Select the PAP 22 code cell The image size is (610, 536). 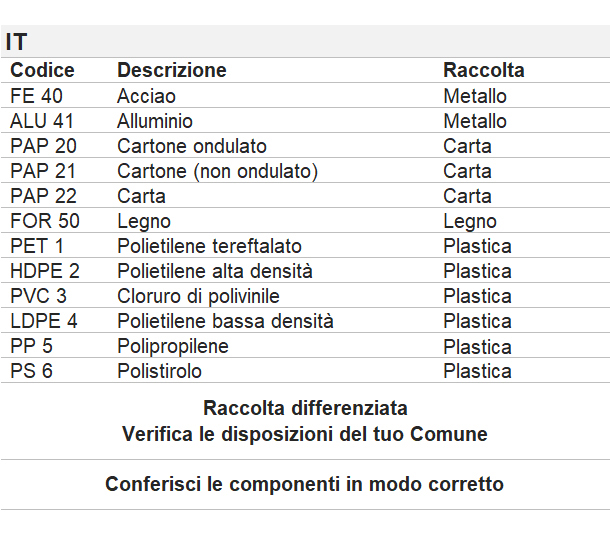point(43,196)
